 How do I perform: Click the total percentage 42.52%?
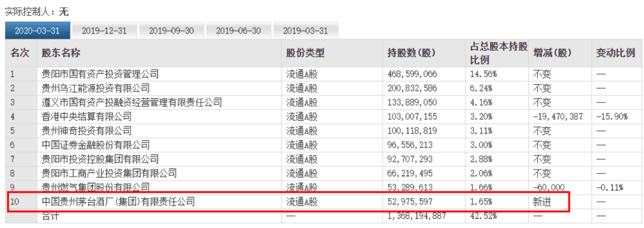click(484, 215)
